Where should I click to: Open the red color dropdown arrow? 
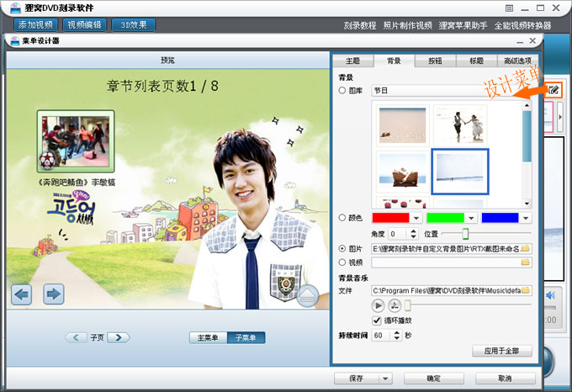416,218
